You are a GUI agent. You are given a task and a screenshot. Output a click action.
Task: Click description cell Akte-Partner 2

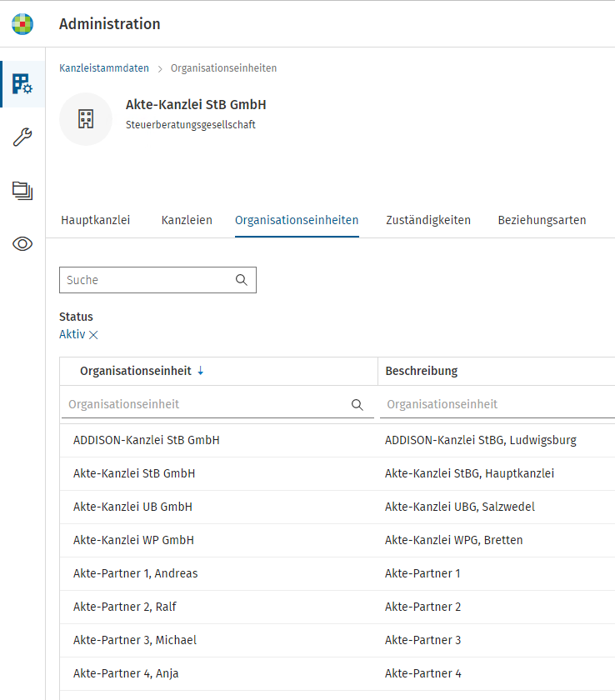[423, 607]
